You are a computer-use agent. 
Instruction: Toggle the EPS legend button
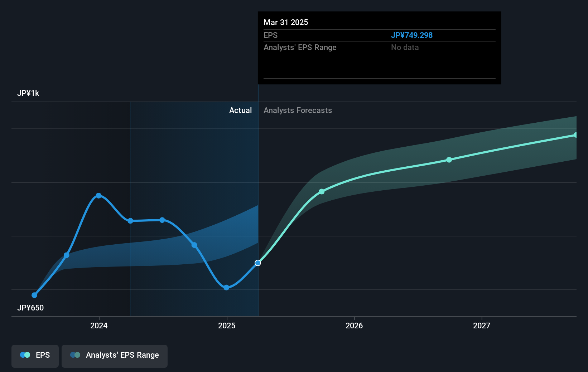[35, 356]
